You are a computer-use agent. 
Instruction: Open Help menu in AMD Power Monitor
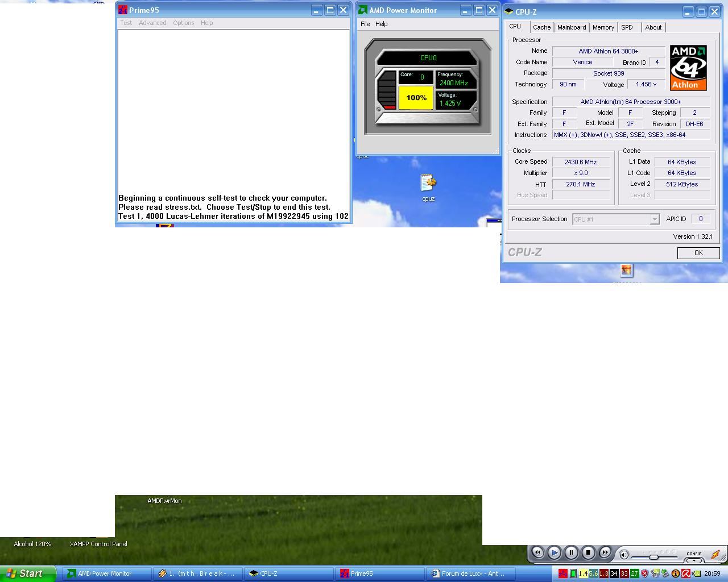pyautogui.click(x=381, y=24)
